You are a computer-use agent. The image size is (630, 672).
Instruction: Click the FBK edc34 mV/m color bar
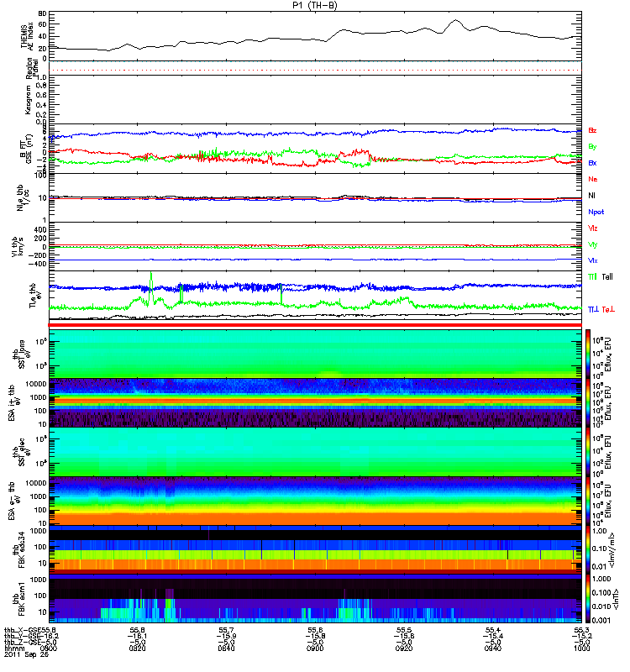click(588, 550)
